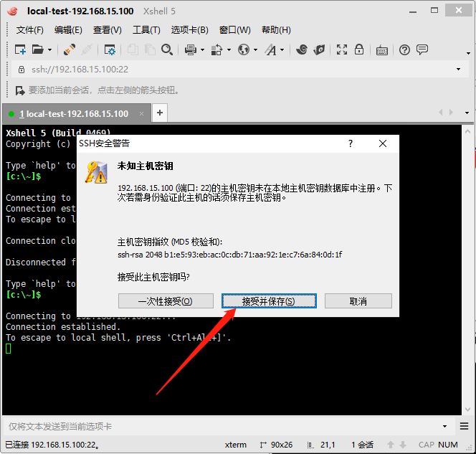Open the 文件(F) menu
Image resolution: width=476 pixels, height=454 pixels.
(30, 30)
